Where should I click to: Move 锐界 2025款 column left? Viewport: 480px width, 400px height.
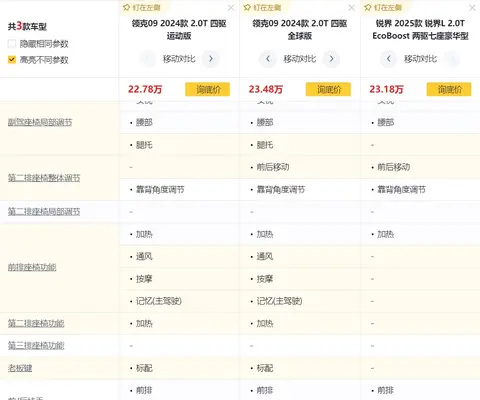tap(389, 59)
